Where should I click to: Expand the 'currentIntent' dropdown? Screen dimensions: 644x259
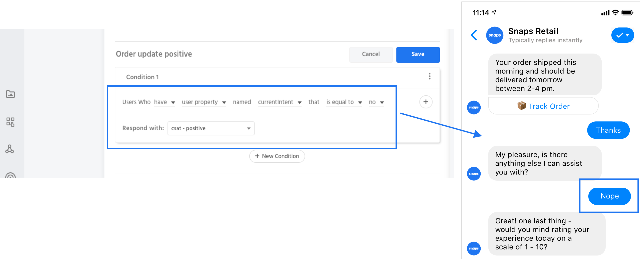point(280,102)
